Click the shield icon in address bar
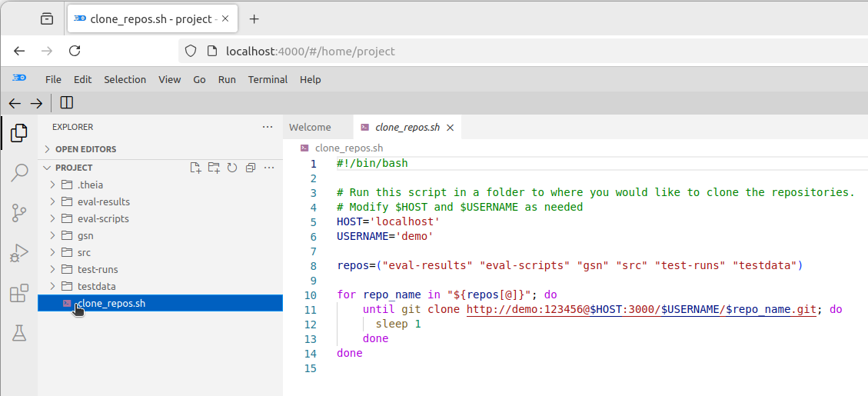 click(191, 51)
